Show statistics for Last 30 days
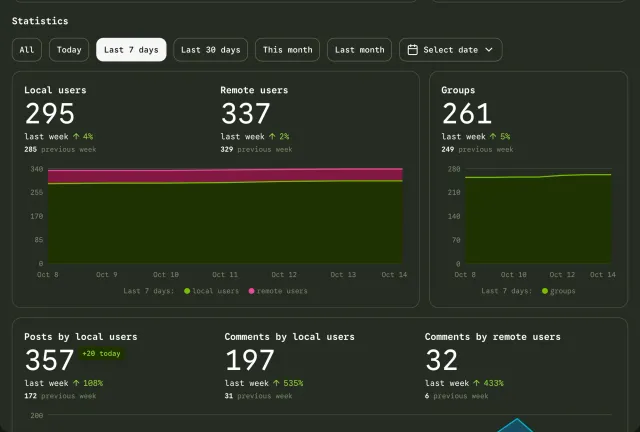 (x=211, y=50)
